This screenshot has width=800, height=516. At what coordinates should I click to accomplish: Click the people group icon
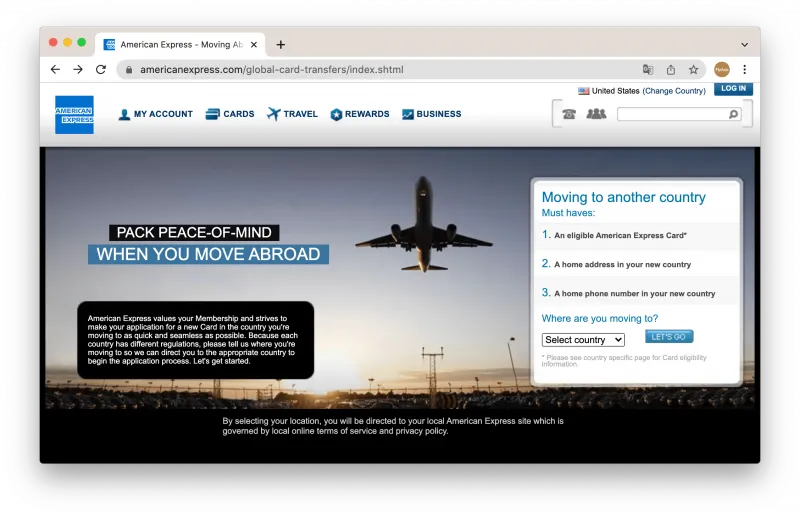596,113
